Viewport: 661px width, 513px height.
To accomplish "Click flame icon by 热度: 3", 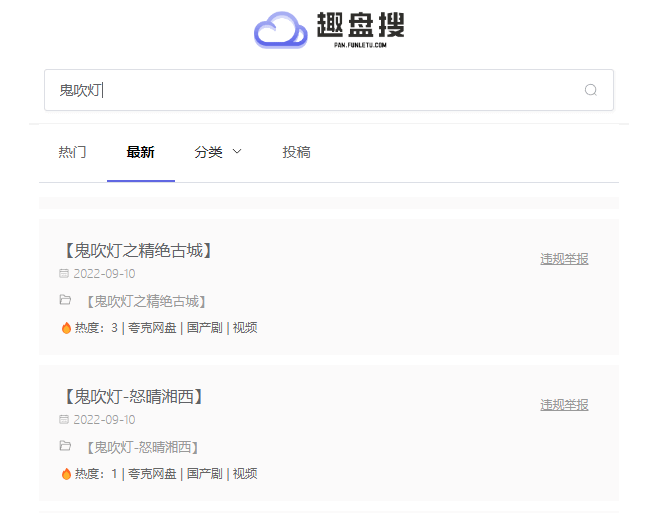I will pyautogui.click(x=66, y=328).
